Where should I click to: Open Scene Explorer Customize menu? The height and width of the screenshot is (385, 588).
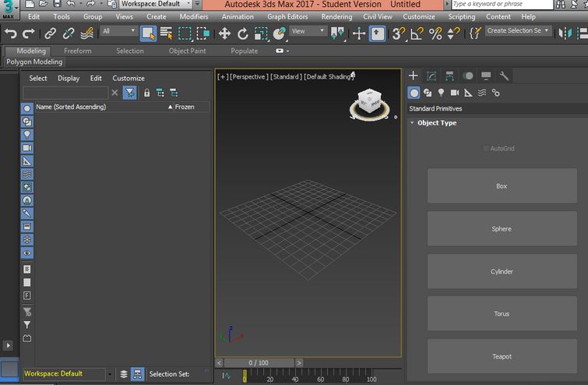pyautogui.click(x=129, y=79)
